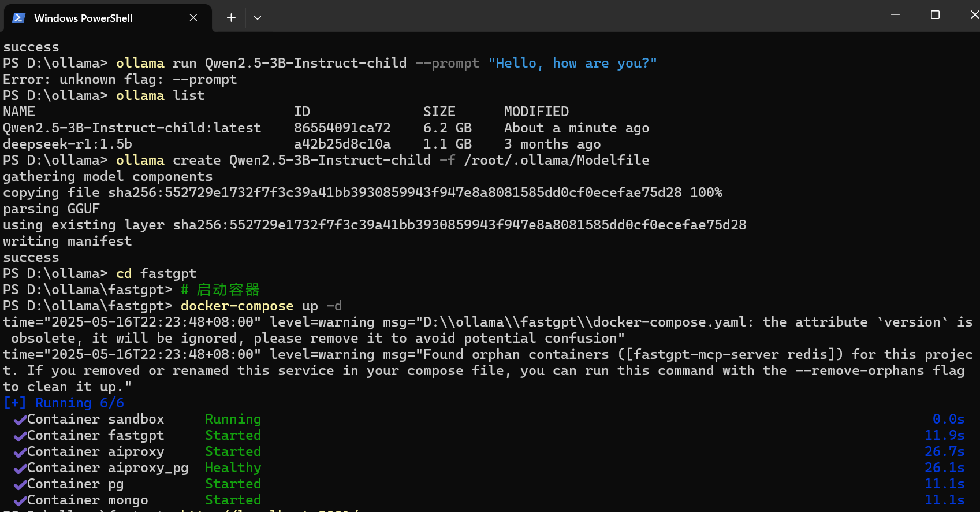Image resolution: width=980 pixels, height=512 pixels.
Task: Close the Windows PowerShell tab
Action: (193, 18)
